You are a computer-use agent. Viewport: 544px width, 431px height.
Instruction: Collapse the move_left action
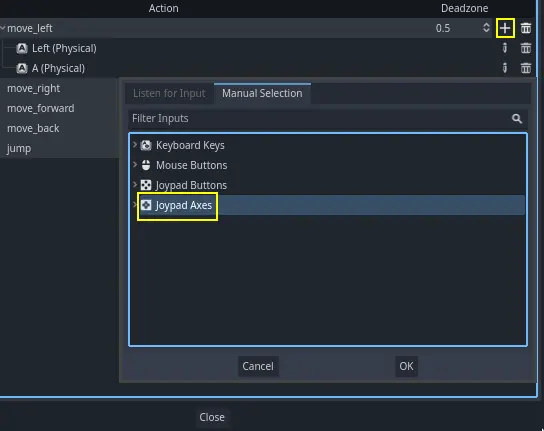click(3, 28)
